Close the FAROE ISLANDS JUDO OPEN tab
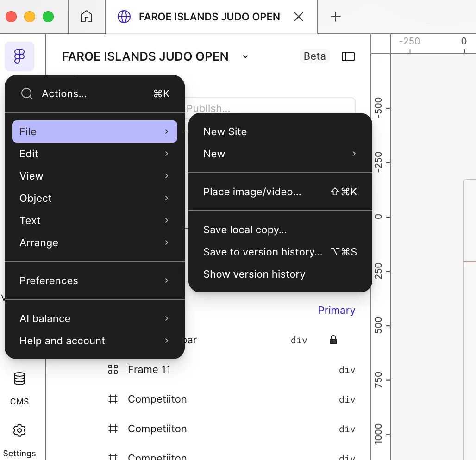This screenshot has height=460, width=476. pos(299,17)
